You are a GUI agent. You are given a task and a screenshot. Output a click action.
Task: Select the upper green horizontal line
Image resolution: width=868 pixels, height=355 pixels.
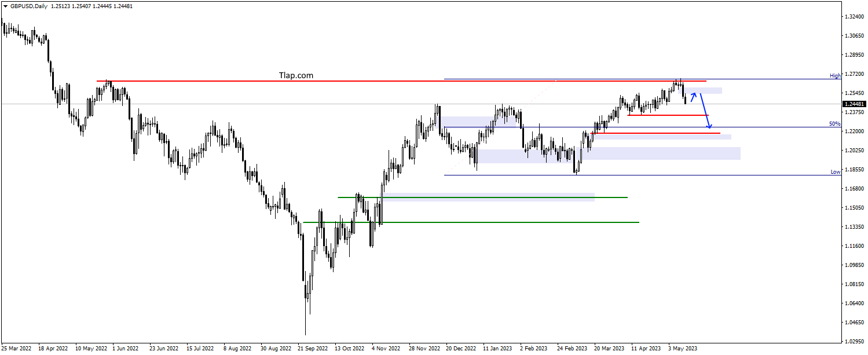tap(482, 197)
